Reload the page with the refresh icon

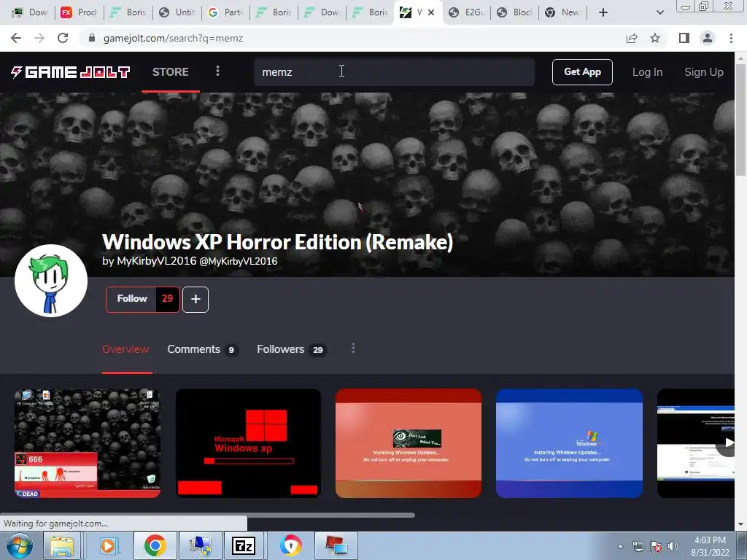click(63, 38)
